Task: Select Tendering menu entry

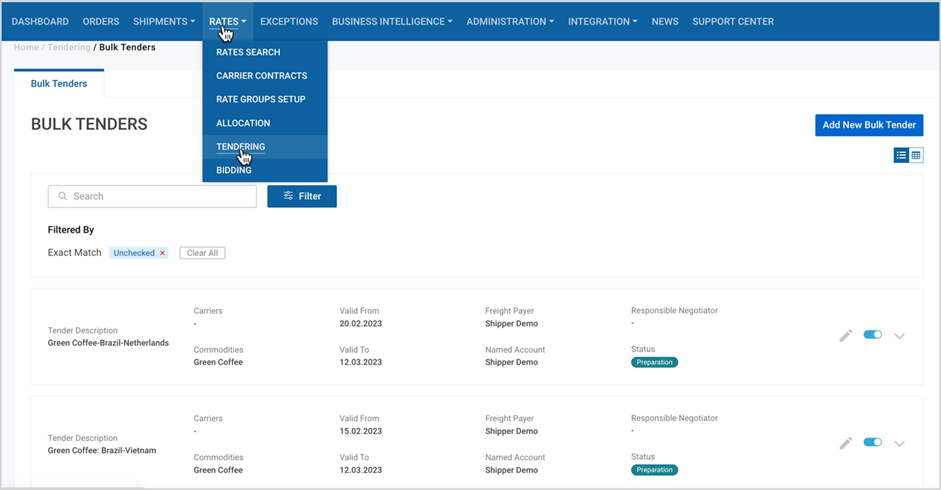Action: (x=265, y=147)
